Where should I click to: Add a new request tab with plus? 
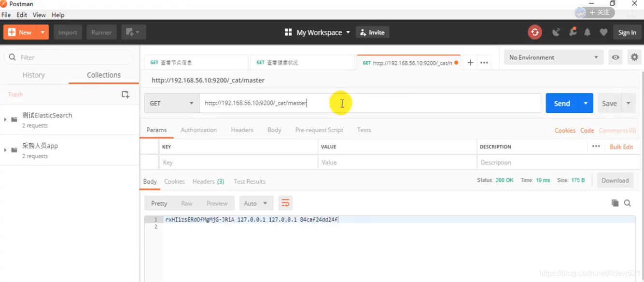(x=470, y=63)
